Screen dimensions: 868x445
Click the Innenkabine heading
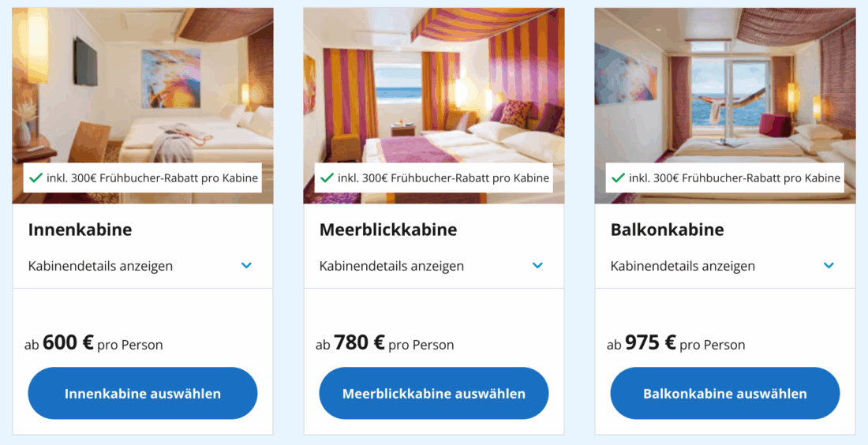(80, 230)
